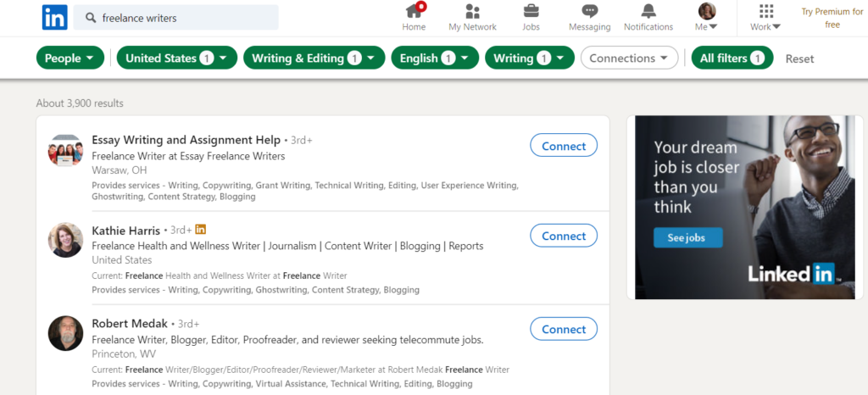Open the Writing & Editing industry filter
Screen dimensions: 868x395
coord(314,58)
